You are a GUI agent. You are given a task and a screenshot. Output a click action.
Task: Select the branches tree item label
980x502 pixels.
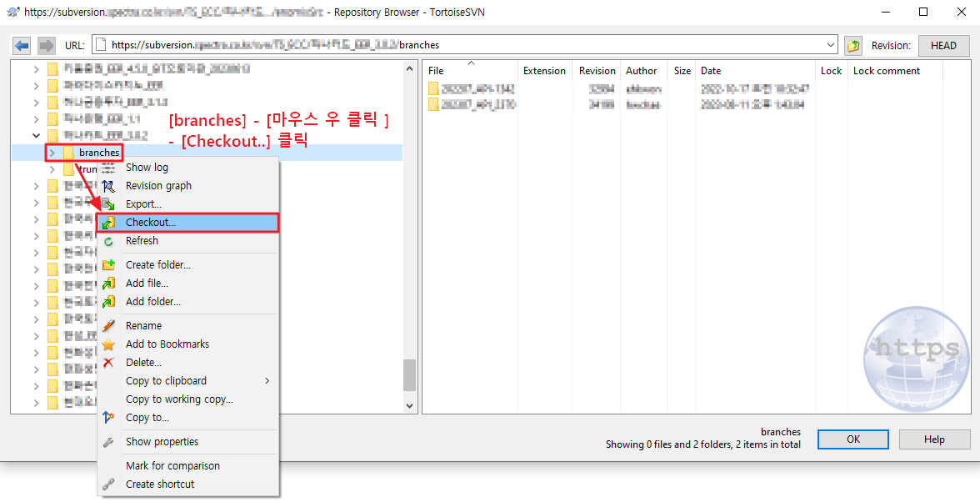click(99, 153)
